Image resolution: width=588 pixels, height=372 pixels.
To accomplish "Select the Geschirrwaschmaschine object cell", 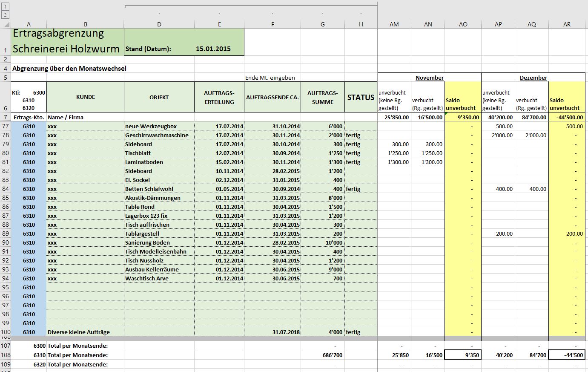I will coord(159,135).
